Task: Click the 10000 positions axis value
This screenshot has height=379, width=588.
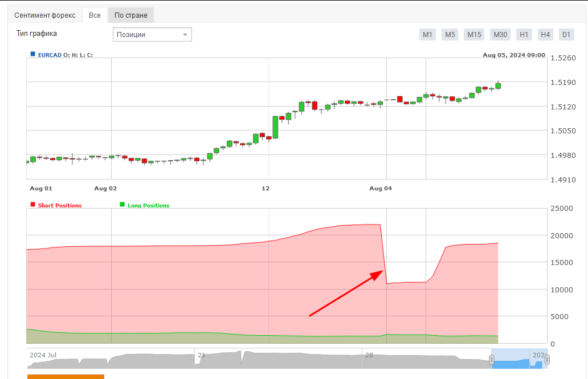Action: pyautogui.click(x=561, y=290)
